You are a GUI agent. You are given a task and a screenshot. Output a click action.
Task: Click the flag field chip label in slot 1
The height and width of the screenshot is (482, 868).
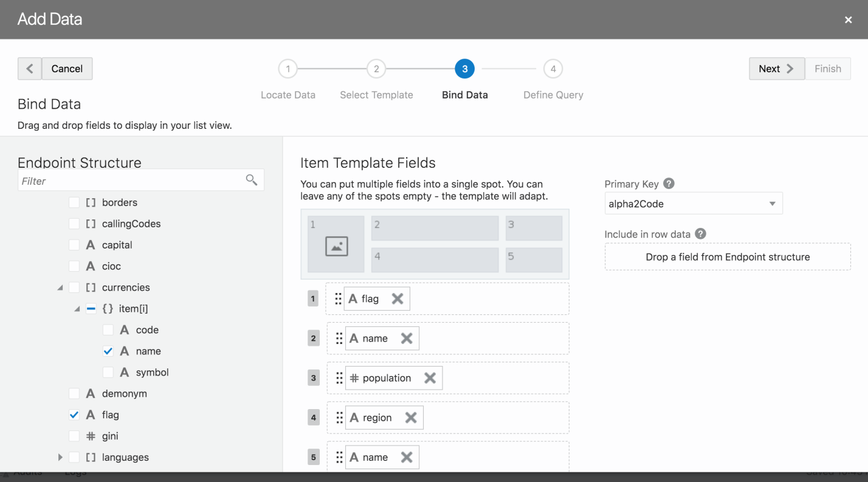click(x=370, y=298)
